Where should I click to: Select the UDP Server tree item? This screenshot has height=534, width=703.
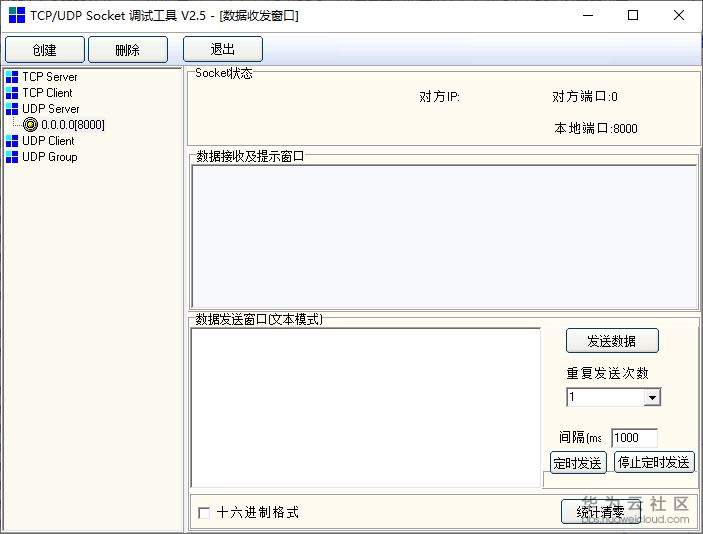51,109
